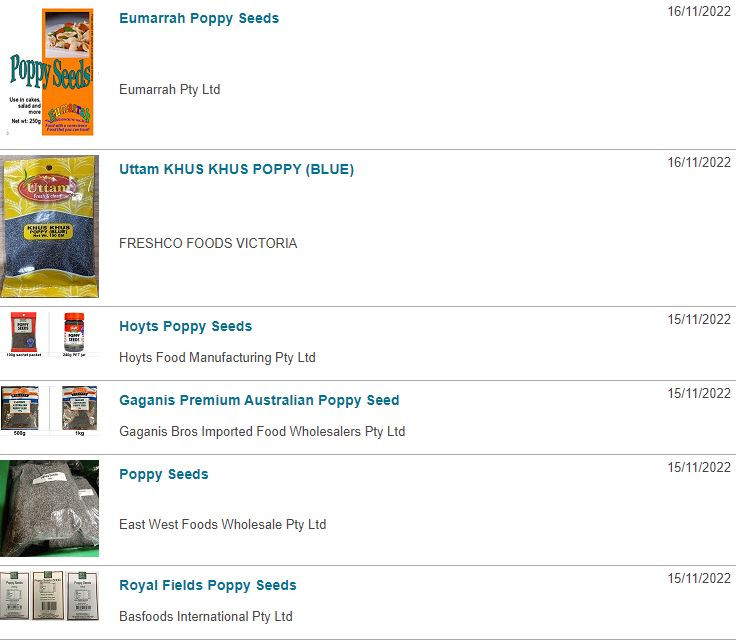Click the Hoyts poppy seeds jar image

[74, 334]
